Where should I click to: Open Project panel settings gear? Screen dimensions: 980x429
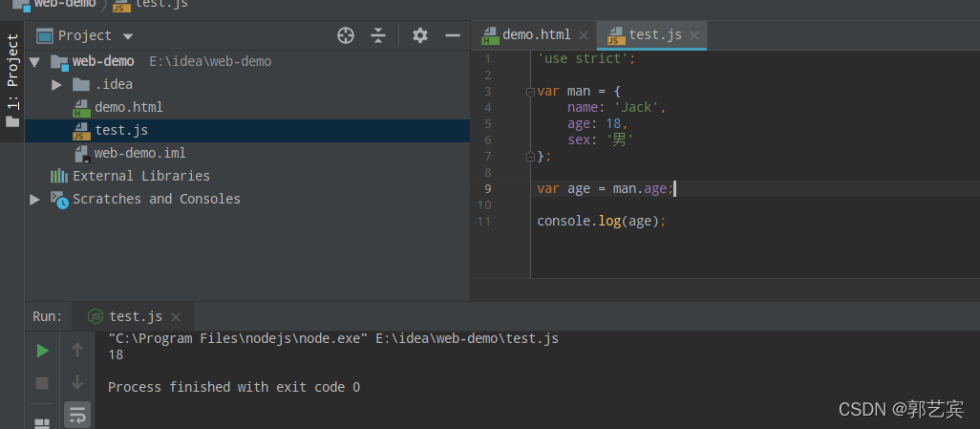click(x=420, y=35)
